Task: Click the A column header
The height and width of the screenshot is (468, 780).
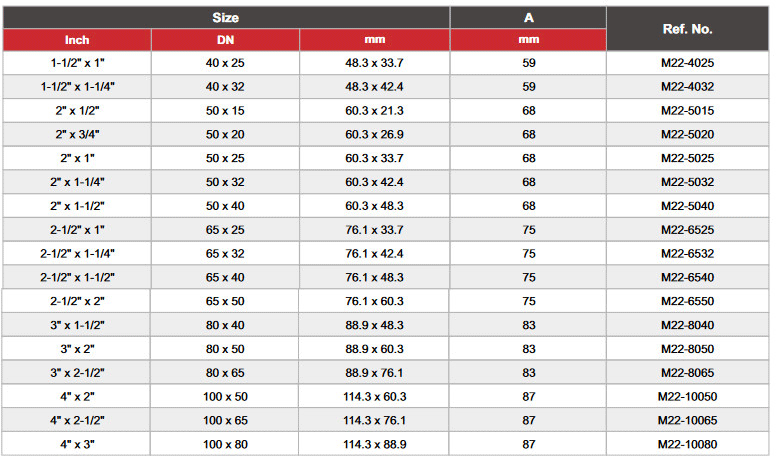Action: pos(528,18)
